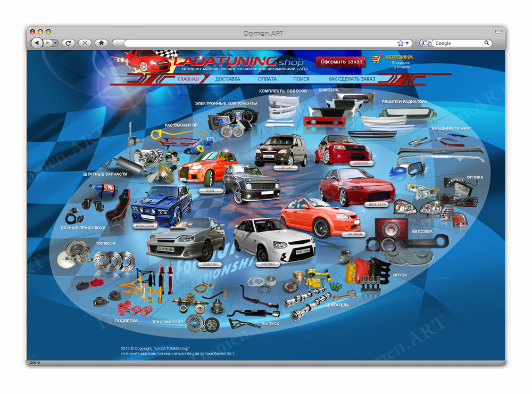
Task: Click the browser forward arrow button
Action: pyautogui.click(x=48, y=43)
